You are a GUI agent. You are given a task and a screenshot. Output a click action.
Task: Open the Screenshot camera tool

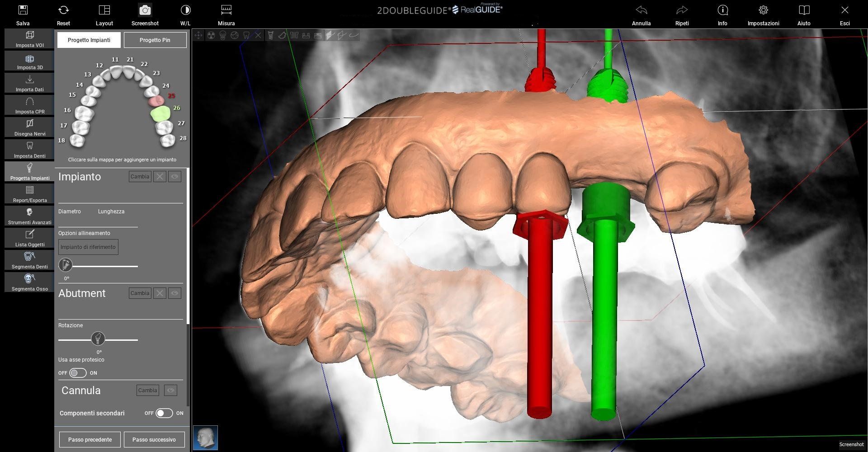tap(145, 10)
